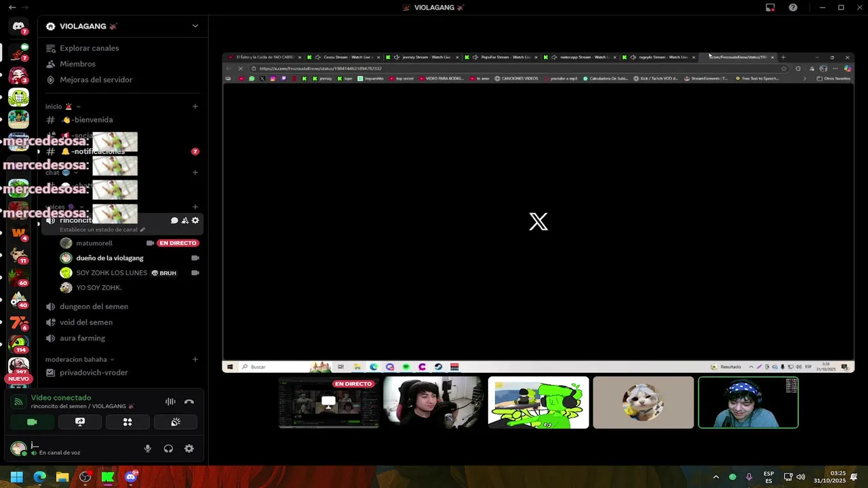Screen dimensions: 868x488
Task: Invite people to rinconcito voice channel
Action: point(184,220)
